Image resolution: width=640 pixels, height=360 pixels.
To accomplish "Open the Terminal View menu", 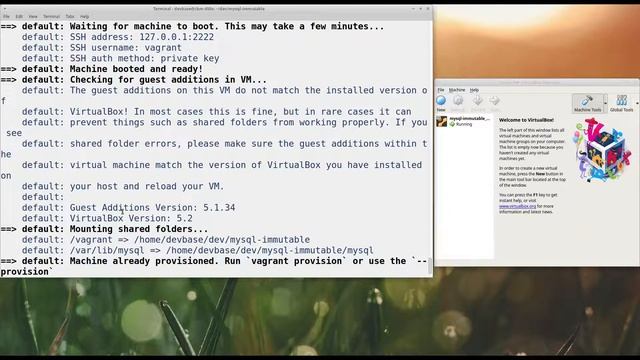I will pyautogui.click(x=33, y=16).
